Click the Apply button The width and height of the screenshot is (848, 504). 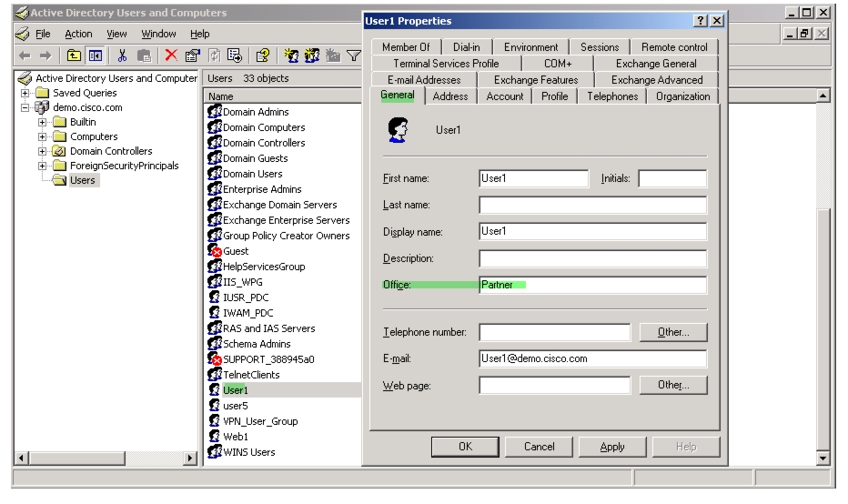coord(612,447)
